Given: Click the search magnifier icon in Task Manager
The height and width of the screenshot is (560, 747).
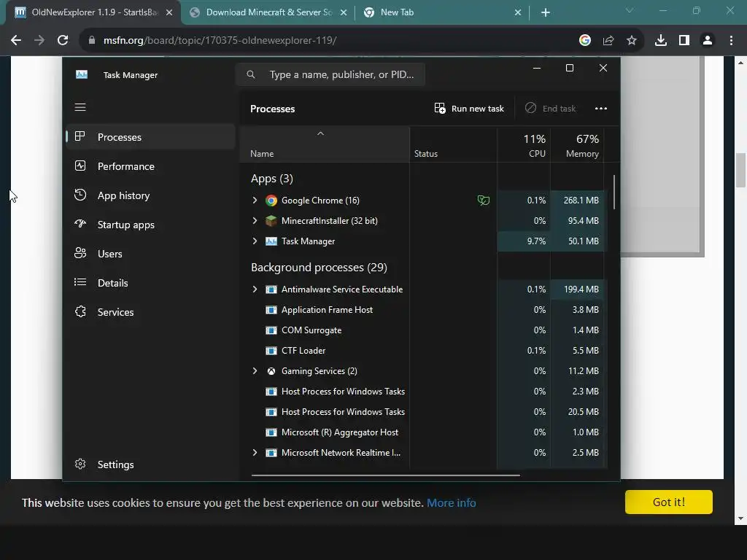Looking at the screenshot, I should pos(251,74).
